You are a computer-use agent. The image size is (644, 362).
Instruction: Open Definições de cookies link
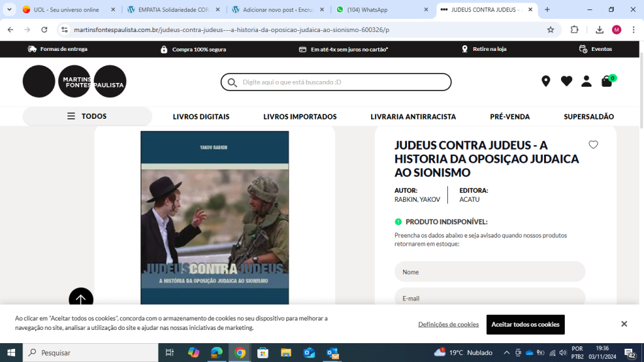point(448,324)
